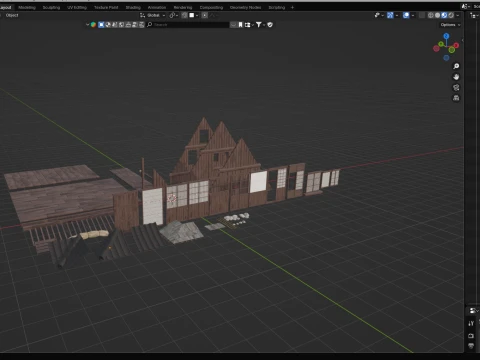Screen dimensions: 480x360
Task: Toggle X-ray mode button
Action: [x=422, y=15]
